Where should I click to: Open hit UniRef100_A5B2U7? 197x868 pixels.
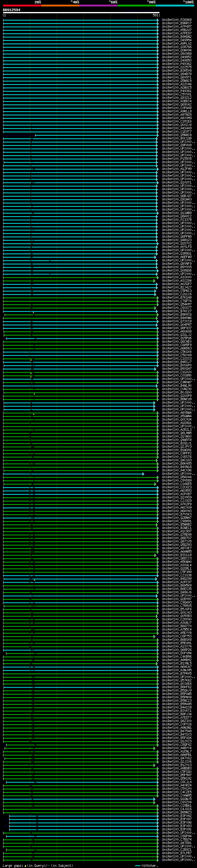[177, 30]
